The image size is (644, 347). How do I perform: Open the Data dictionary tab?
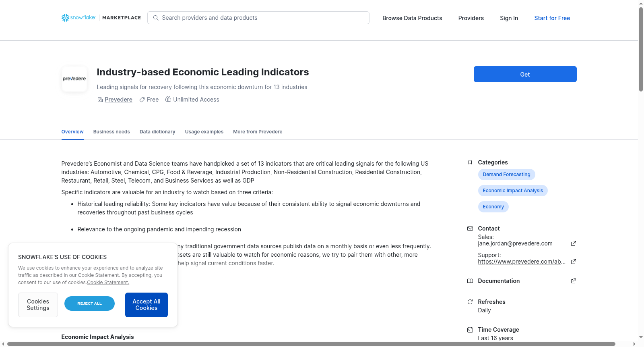click(157, 132)
